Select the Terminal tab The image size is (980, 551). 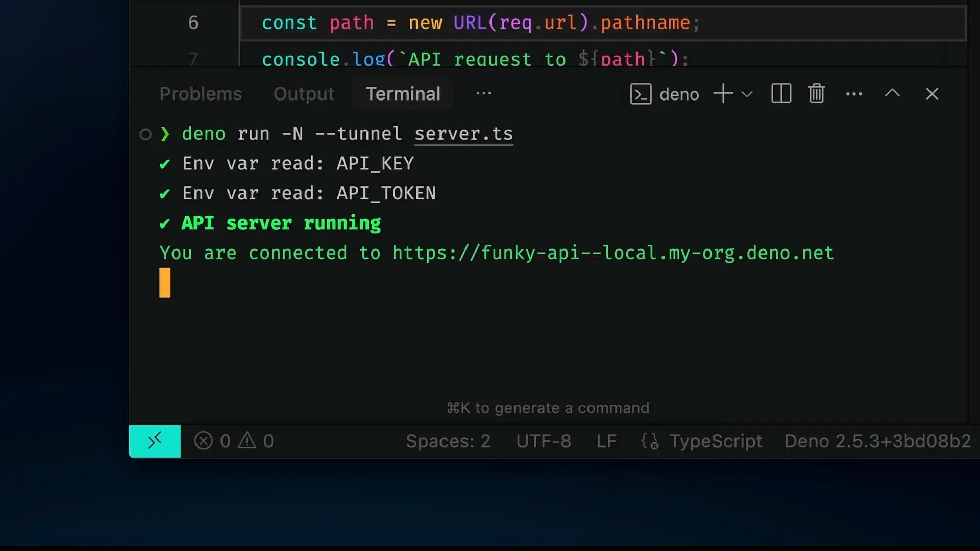pos(403,94)
